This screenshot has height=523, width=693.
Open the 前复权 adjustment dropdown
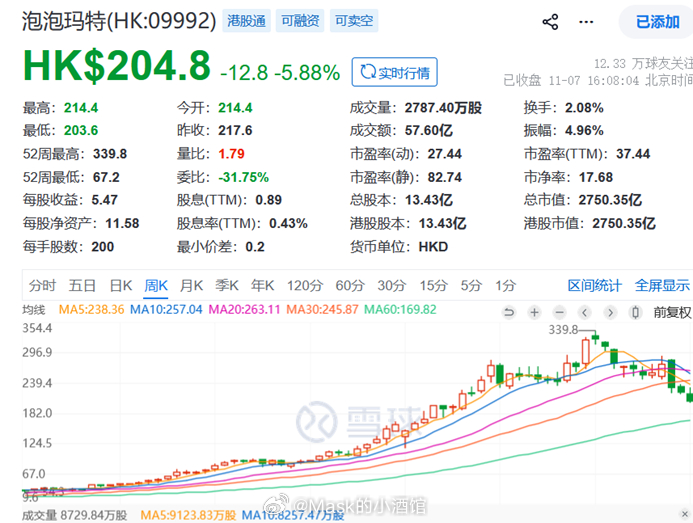[x=672, y=313]
